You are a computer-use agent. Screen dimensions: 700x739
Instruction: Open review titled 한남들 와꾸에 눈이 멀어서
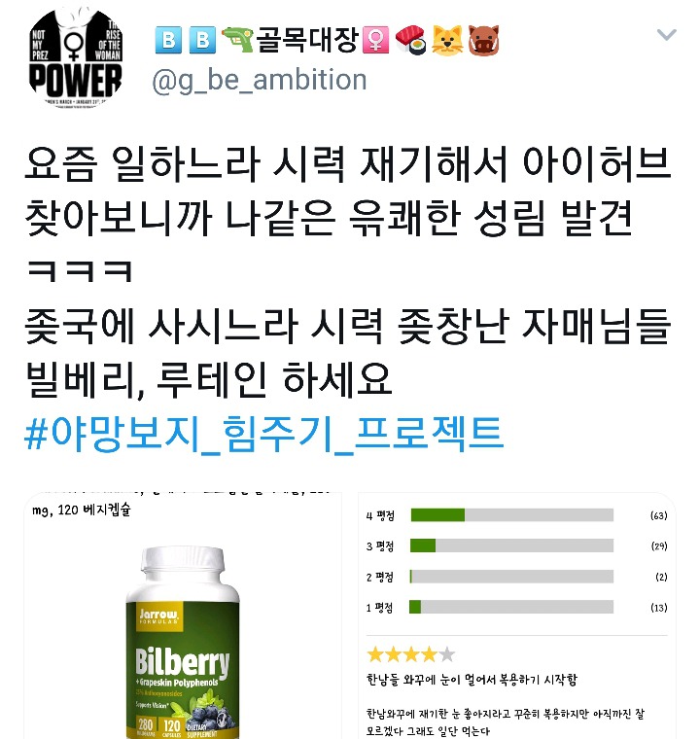click(472, 680)
